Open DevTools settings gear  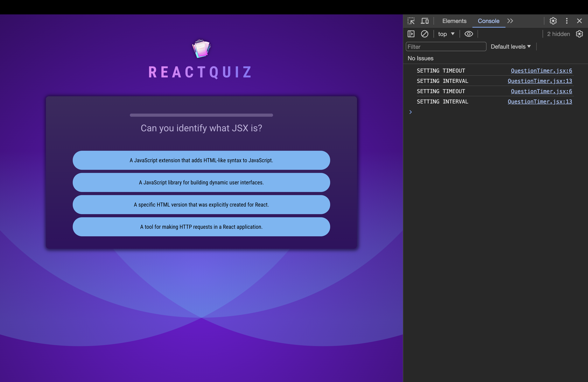tap(553, 21)
